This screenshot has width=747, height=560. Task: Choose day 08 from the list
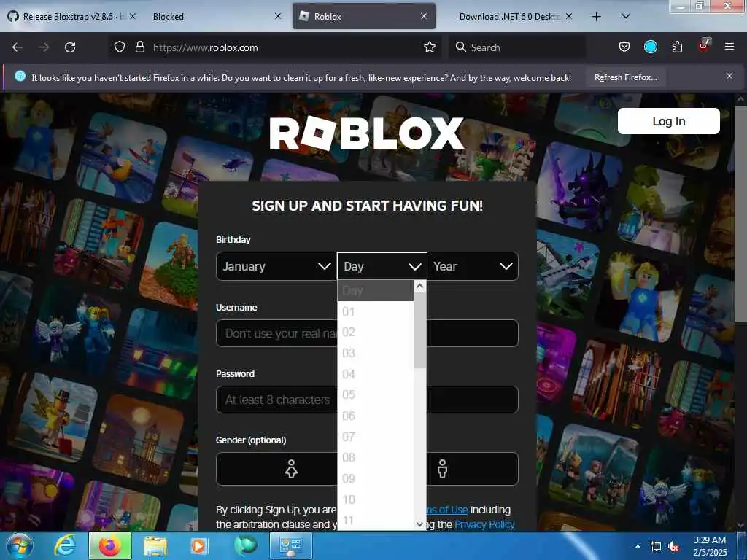click(x=375, y=458)
